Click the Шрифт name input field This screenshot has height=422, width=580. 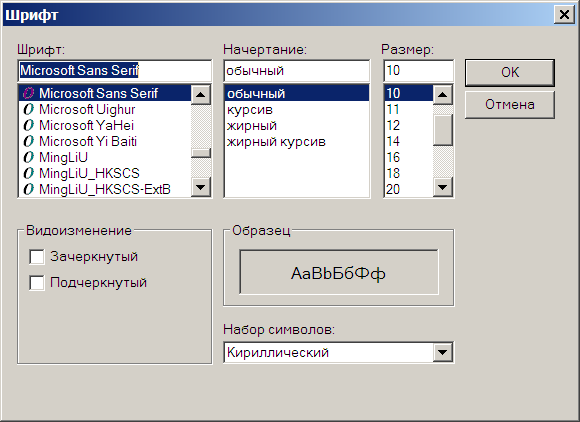pyautogui.click(x=115, y=70)
